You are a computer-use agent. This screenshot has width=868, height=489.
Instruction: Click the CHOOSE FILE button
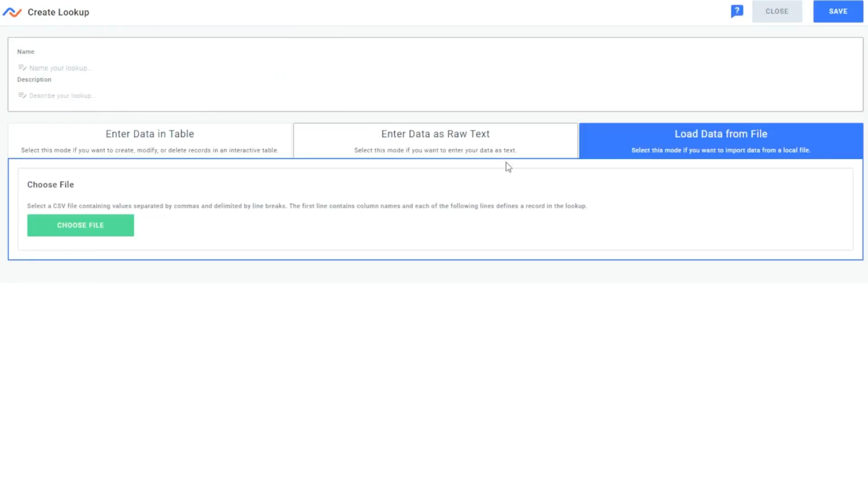pyautogui.click(x=81, y=225)
